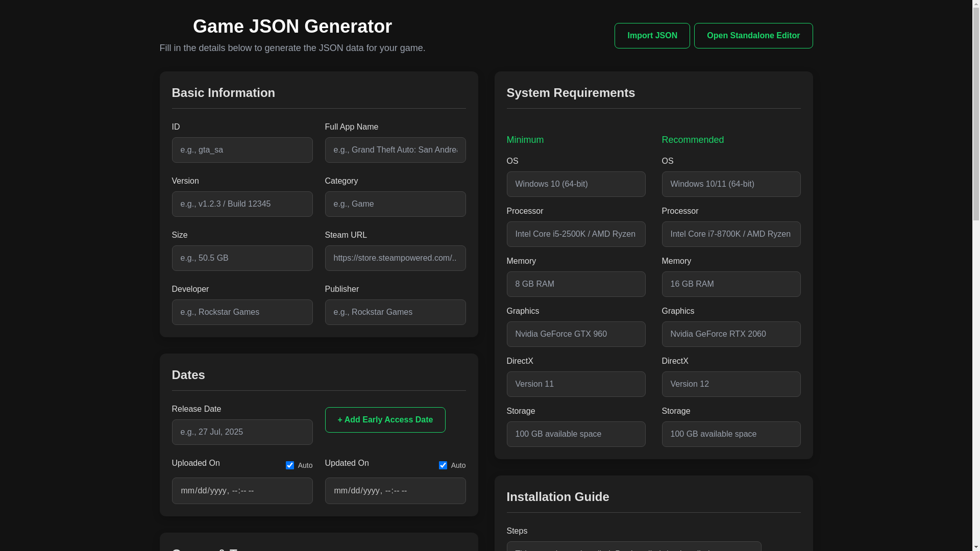This screenshot has width=980, height=551.
Task: Click the Publisher input field
Action: pos(395,312)
